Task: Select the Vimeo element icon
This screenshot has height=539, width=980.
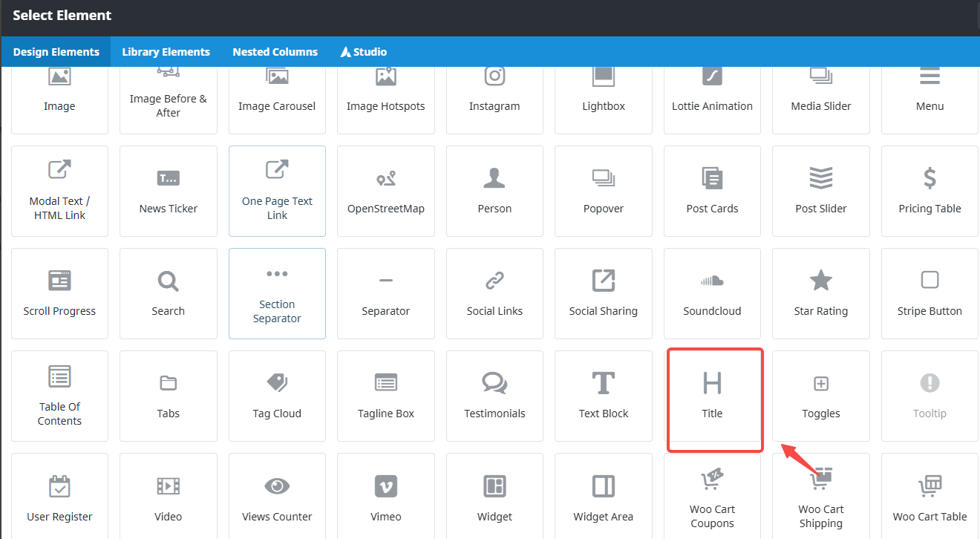Action: pyautogui.click(x=385, y=486)
